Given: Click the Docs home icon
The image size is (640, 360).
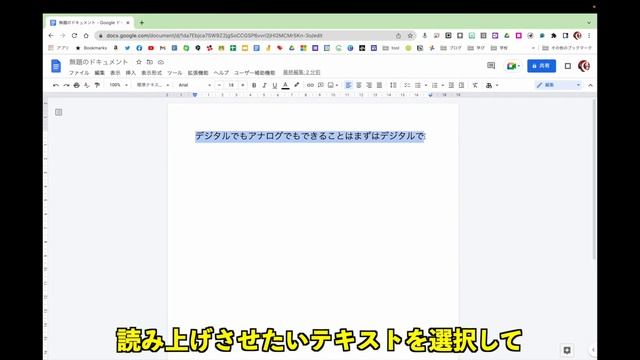Looking at the screenshot, I should pyautogui.click(x=56, y=66).
